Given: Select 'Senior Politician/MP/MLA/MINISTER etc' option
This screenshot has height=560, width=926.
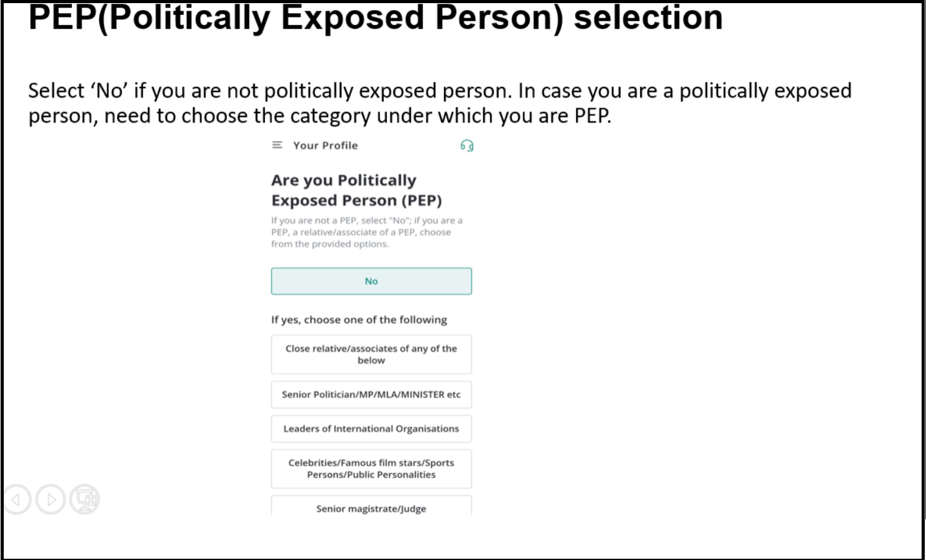Looking at the screenshot, I should 371,395.
